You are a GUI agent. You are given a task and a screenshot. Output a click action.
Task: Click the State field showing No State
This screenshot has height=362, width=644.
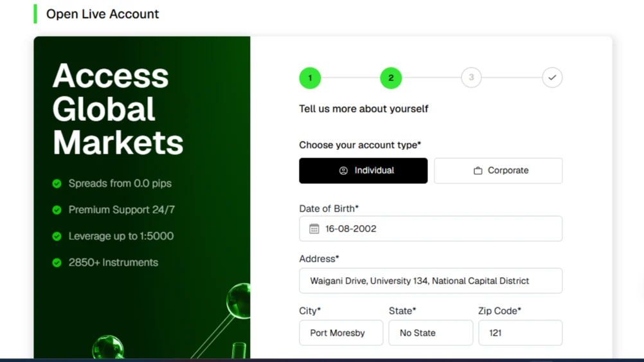(431, 333)
